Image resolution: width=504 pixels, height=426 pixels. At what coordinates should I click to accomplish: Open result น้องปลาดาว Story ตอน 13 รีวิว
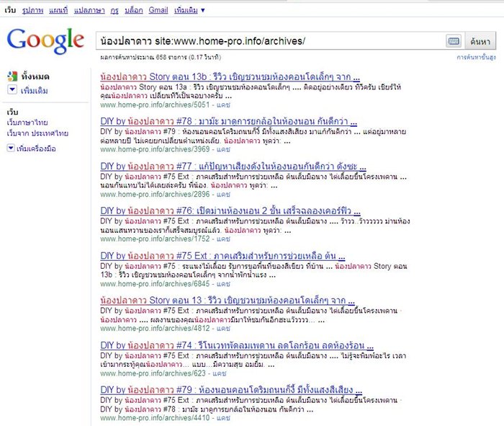(x=228, y=301)
